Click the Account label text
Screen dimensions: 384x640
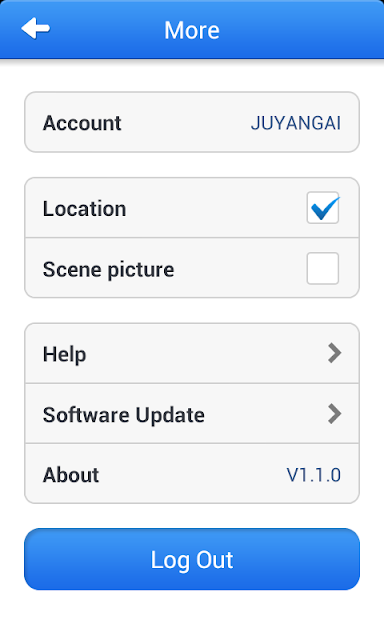pyautogui.click(x=82, y=123)
